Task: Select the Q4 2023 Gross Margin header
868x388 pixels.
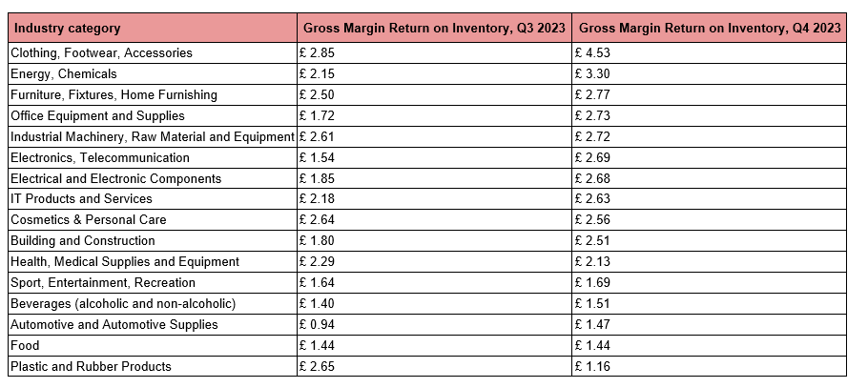Action: (710, 29)
